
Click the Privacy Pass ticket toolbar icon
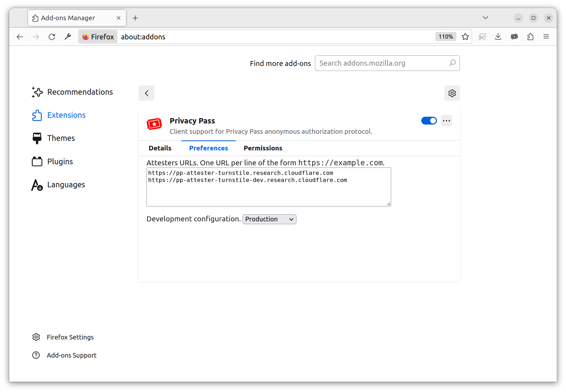click(x=514, y=37)
